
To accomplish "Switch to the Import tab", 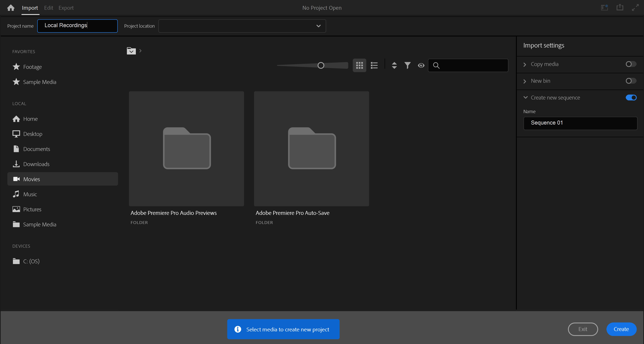I will (x=30, y=8).
